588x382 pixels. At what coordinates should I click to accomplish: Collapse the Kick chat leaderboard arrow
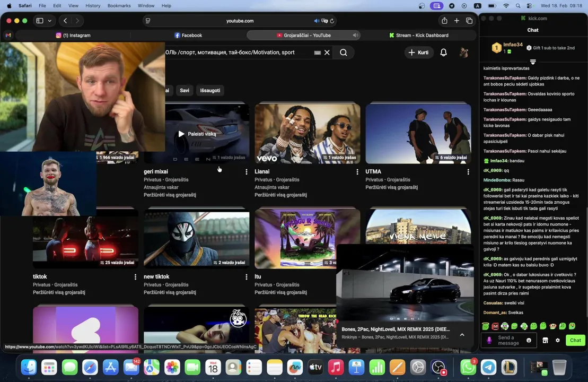coord(533,62)
